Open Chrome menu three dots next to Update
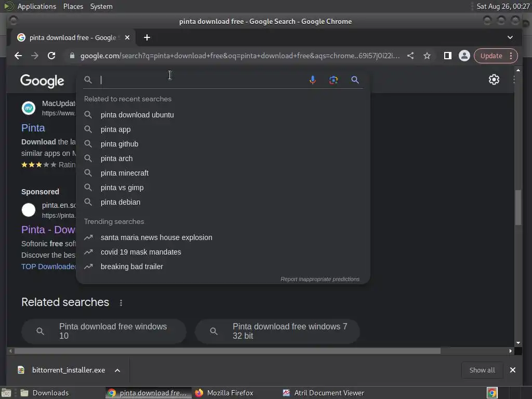 click(511, 56)
